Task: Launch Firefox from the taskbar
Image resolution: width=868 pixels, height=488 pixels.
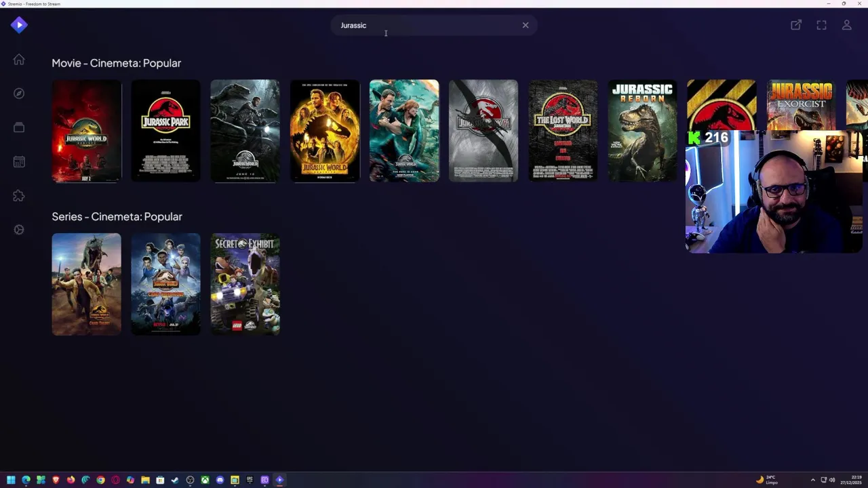Action: (71, 480)
